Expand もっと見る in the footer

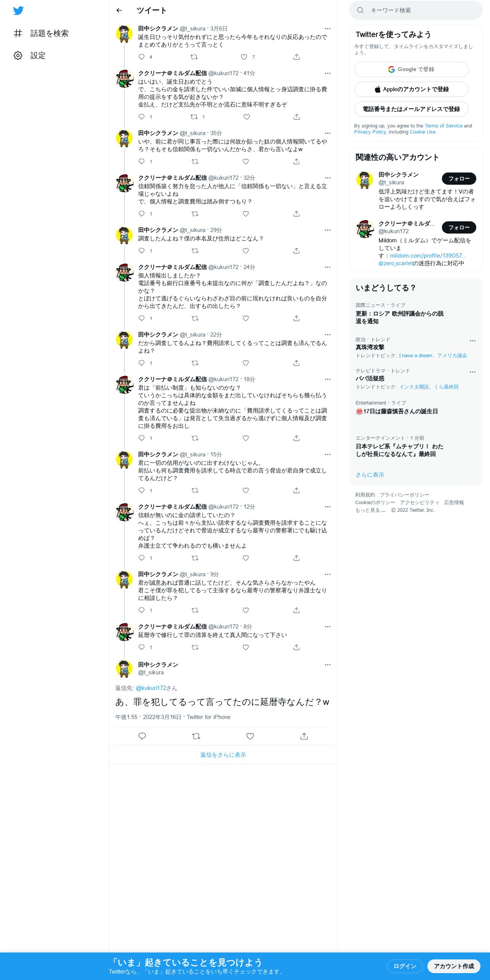(370, 510)
